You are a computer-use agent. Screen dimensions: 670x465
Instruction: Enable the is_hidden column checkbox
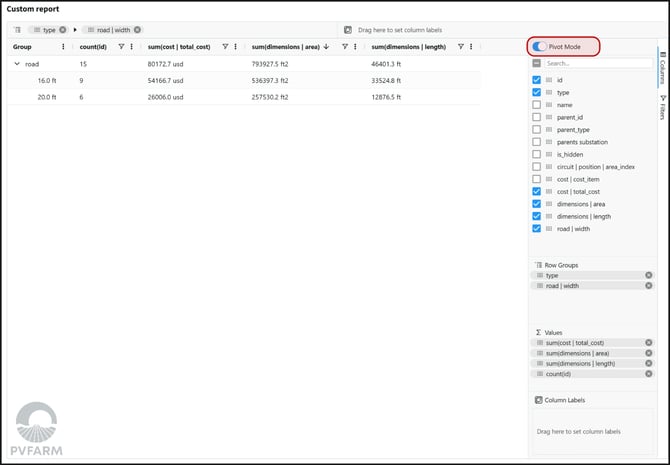point(537,154)
